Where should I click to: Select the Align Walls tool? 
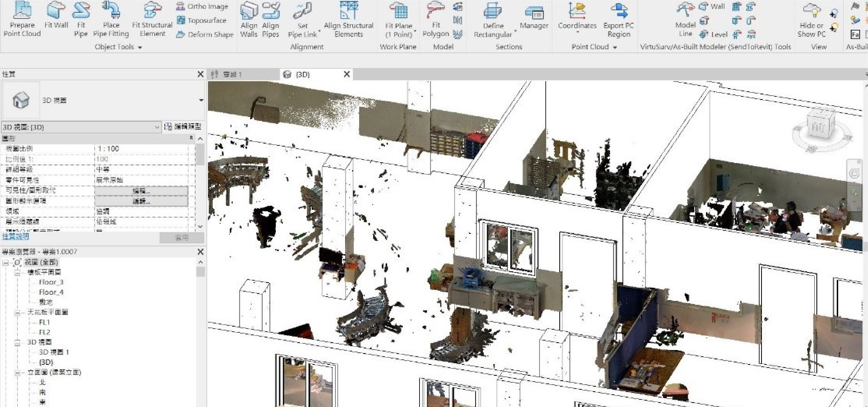click(249, 20)
